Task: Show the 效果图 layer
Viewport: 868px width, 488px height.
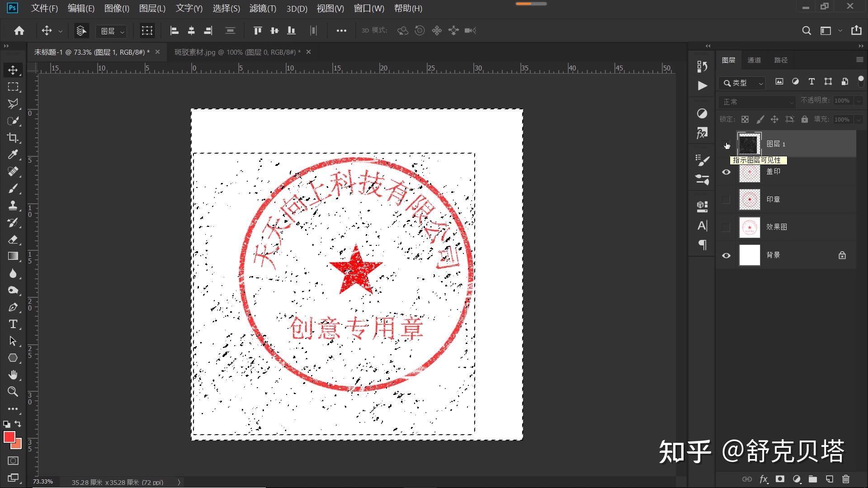Action: tap(726, 227)
